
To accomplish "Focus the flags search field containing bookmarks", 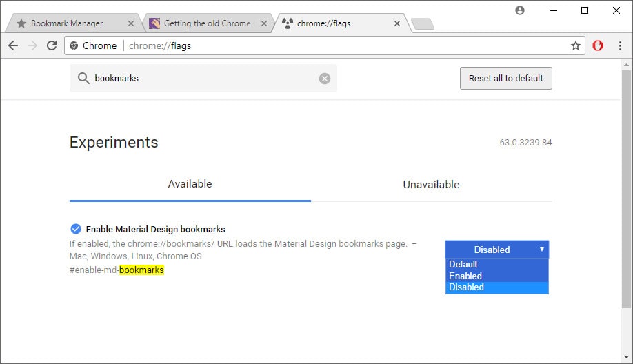I will pos(203,79).
